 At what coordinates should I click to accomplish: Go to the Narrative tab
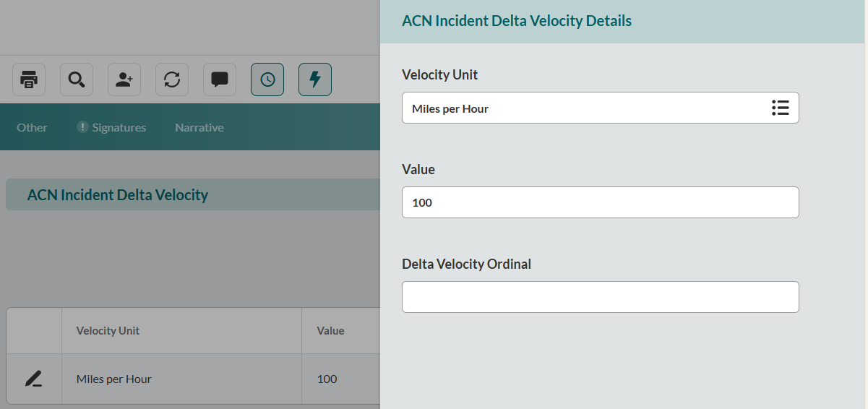199,128
